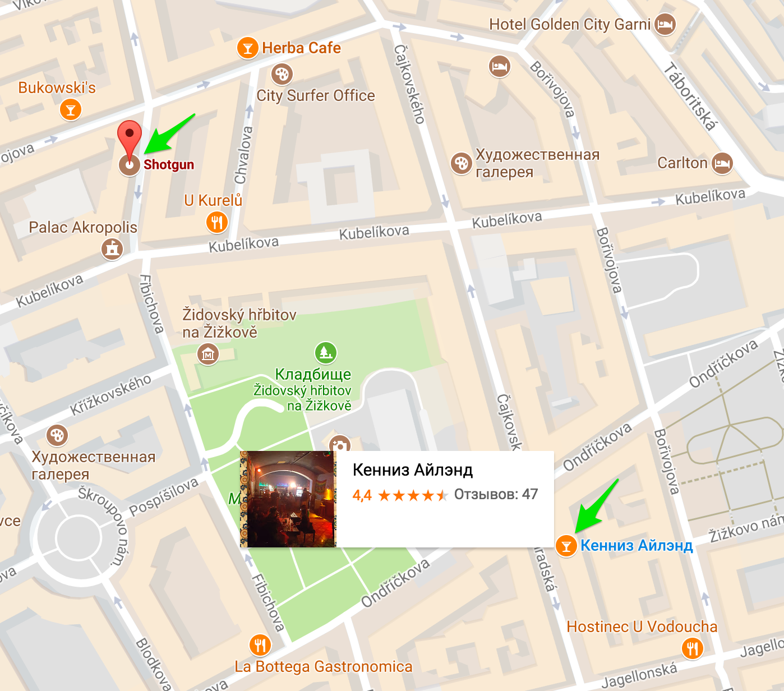Open the Hostinec U Vodoucha restaurant icon
The image size is (784, 691).
pyautogui.click(x=693, y=648)
